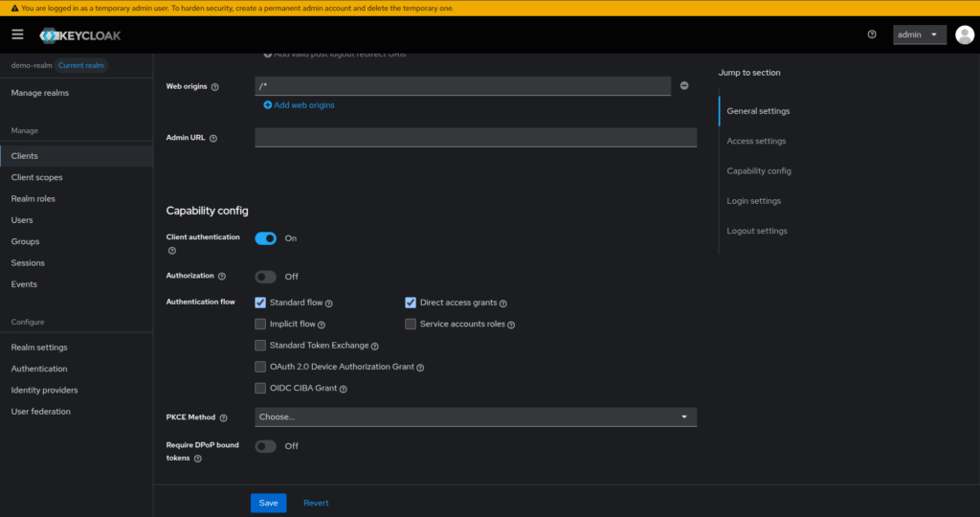Screen dimensions: 980x517
Task: Click the plus icon beside Add web origins
Action: [x=268, y=105]
